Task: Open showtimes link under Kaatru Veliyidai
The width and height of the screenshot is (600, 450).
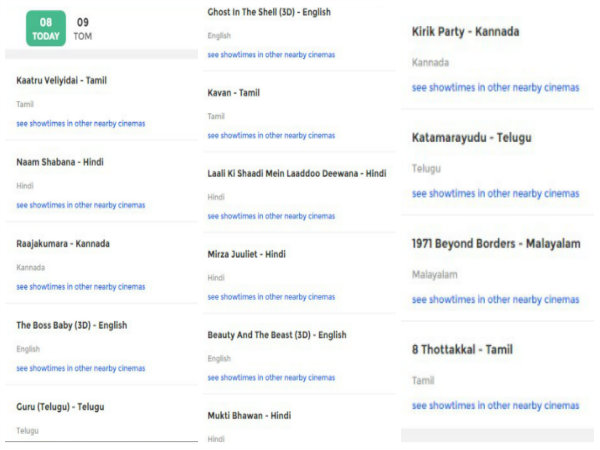Action: 81,124
